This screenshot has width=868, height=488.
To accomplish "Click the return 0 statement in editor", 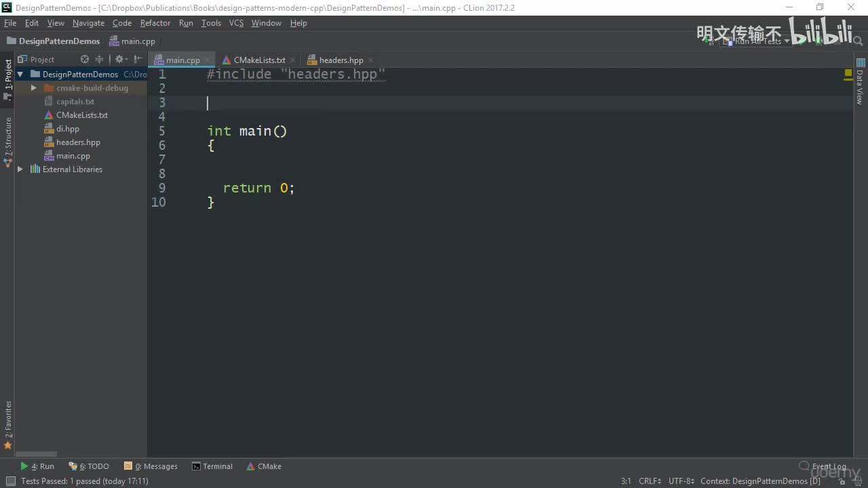I will 259,188.
